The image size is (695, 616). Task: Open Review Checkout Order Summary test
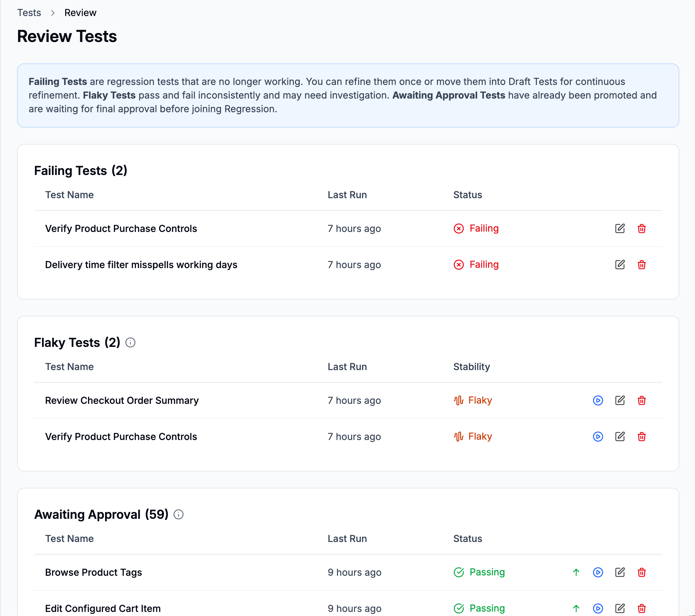122,400
